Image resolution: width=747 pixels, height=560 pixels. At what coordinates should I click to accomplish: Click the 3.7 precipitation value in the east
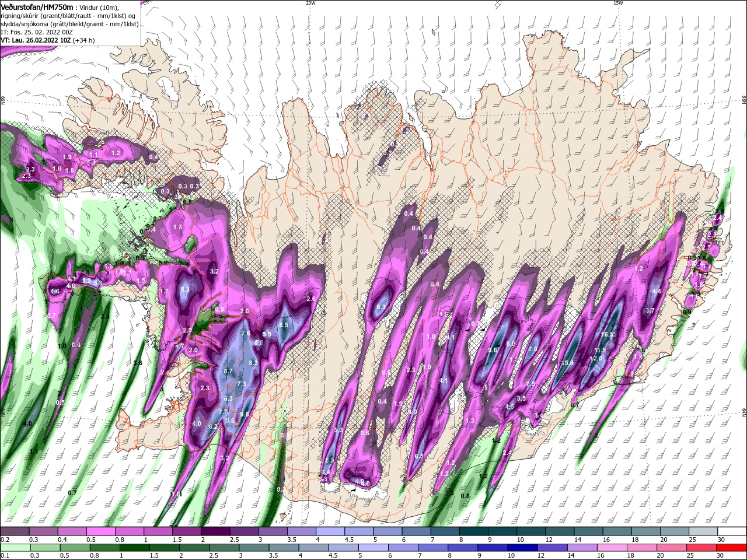(650, 311)
